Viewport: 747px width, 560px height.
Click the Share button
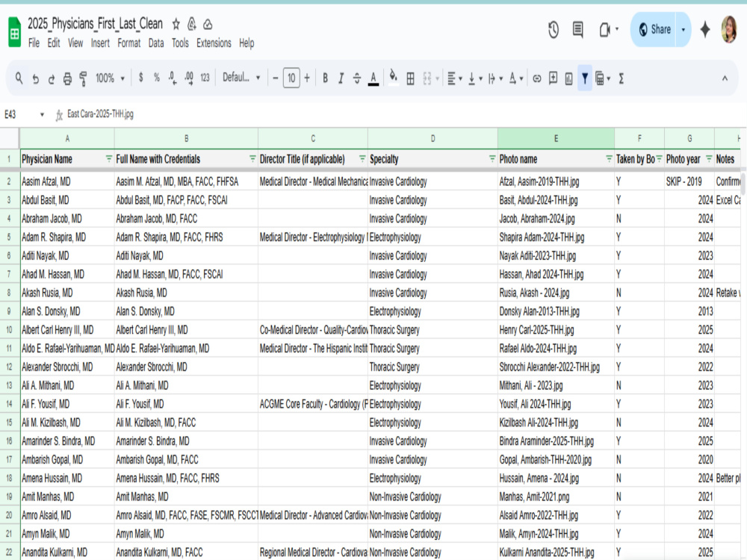point(654,30)
